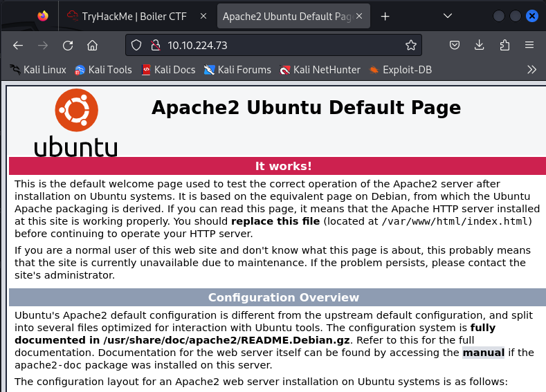The height and width of the screenshot is (392, 546).
Task: Click the /var/www/html/index.html path text
Action: coord(455,221)
